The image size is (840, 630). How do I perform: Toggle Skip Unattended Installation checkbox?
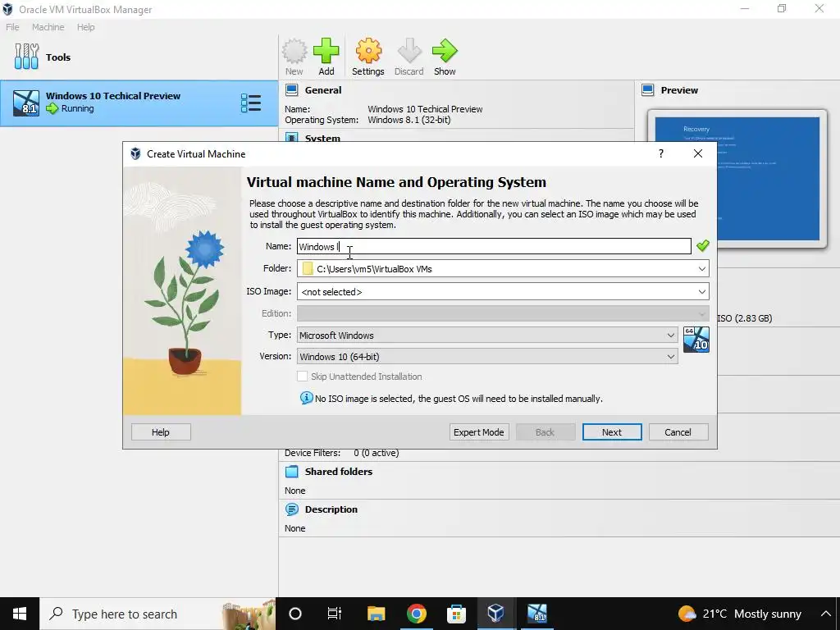(x=302, y=377)
